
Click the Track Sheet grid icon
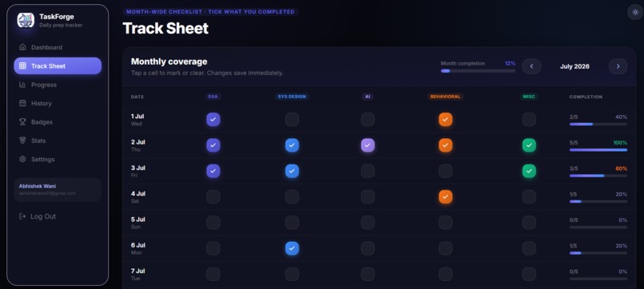[23, 65]
